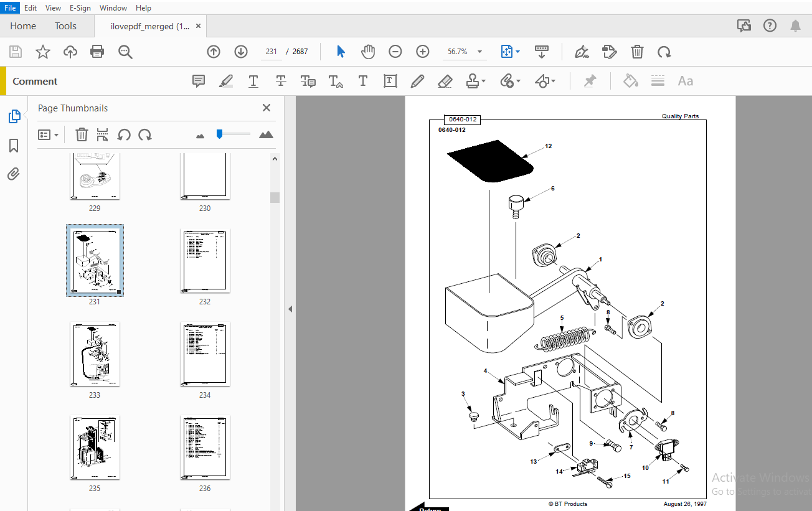
Task: Open the E-Sign menu
Action: pyautogui.click(x=80, y=7)
